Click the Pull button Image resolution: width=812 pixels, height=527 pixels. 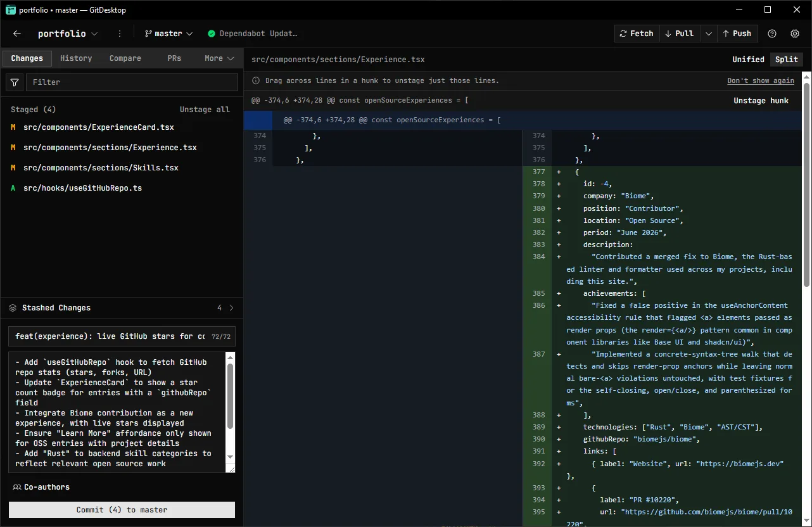point(680,34)
